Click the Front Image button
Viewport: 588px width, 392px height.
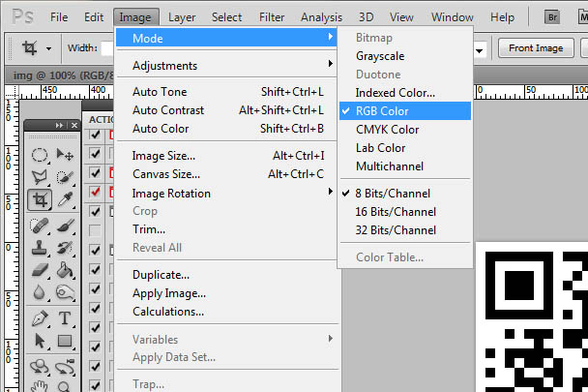pos(535,47)
